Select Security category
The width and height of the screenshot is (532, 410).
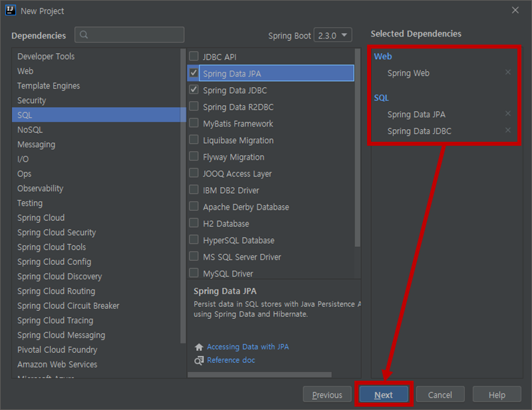(x=96, y=101)
